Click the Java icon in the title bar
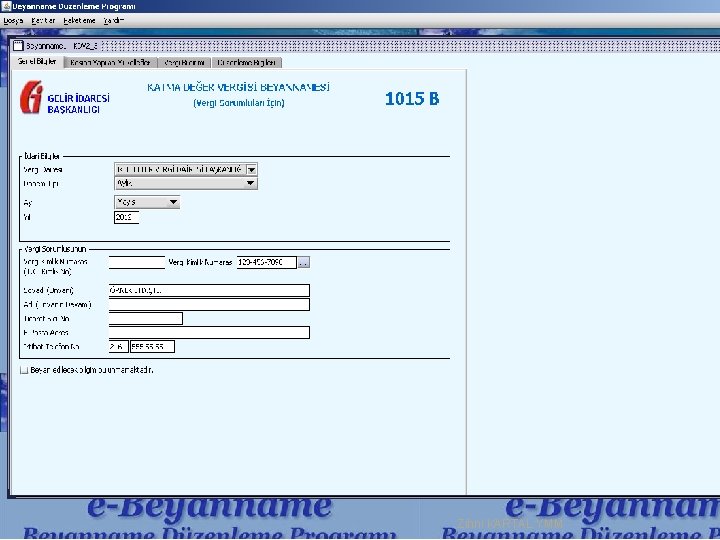The image size is (720, 540). click(x=6, y=6)
